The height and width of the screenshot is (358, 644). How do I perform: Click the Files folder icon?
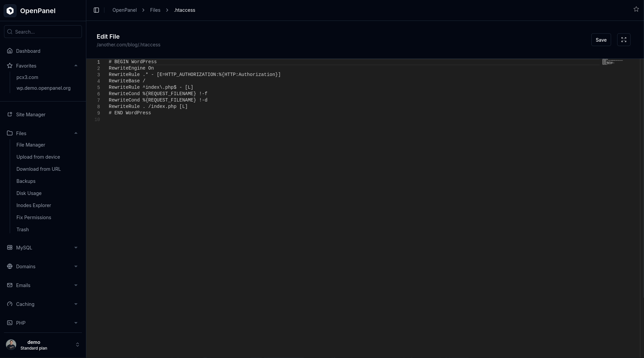click(x=10, y=133)
